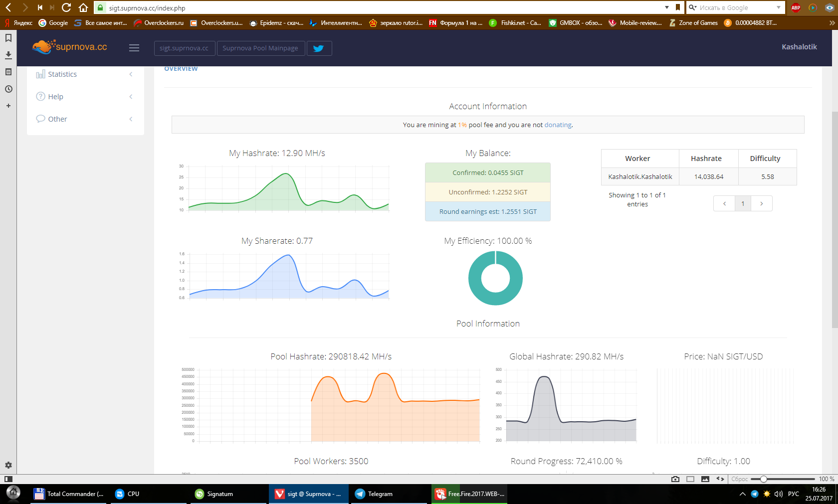Open browser history clock icon

click(x=8, y=89)
